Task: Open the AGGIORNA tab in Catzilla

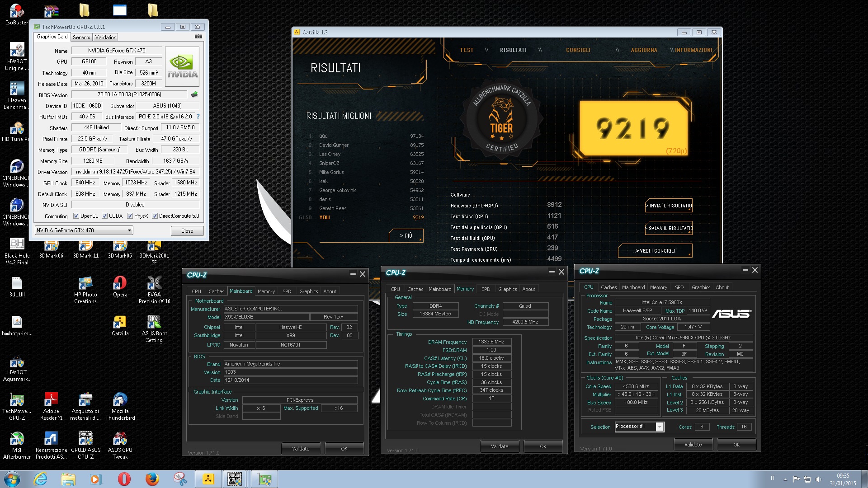Action: pyautogui.click(x=644, y=50)
